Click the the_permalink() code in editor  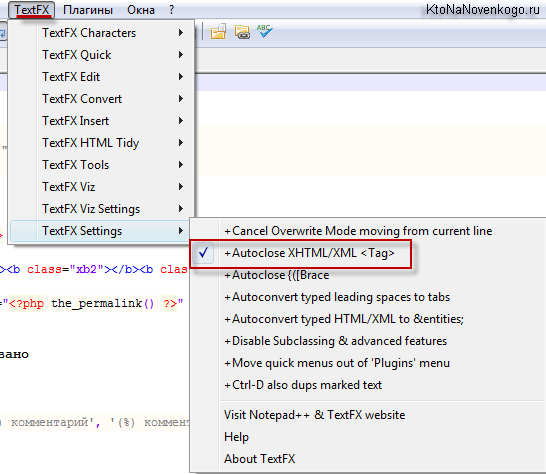(102, 304)
